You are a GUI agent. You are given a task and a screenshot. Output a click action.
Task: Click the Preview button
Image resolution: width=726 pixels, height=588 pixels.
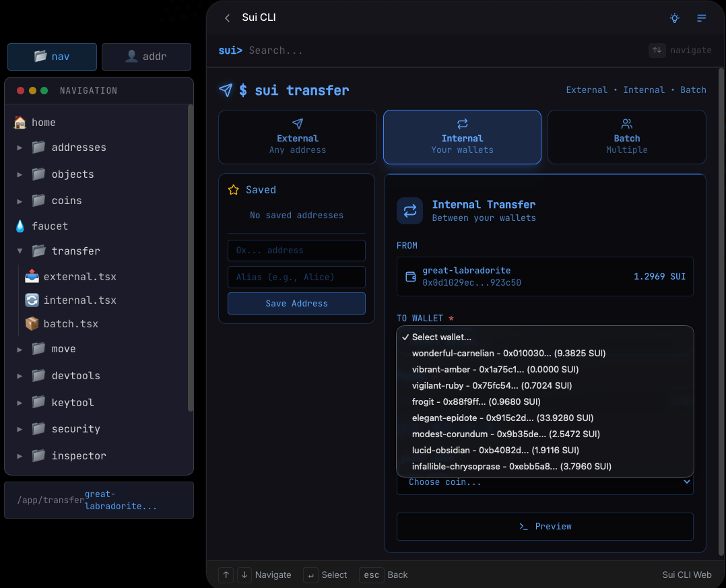(545, 526)
